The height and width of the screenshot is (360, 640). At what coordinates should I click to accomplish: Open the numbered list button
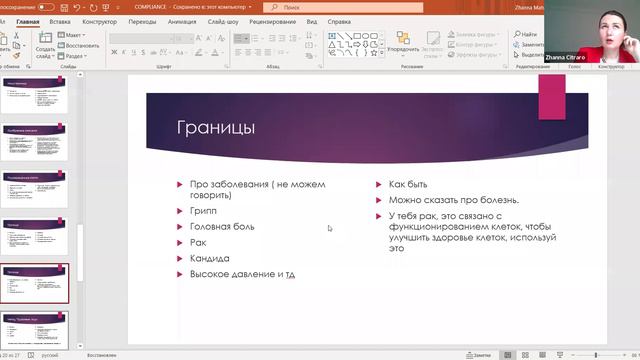click(256, 38)
